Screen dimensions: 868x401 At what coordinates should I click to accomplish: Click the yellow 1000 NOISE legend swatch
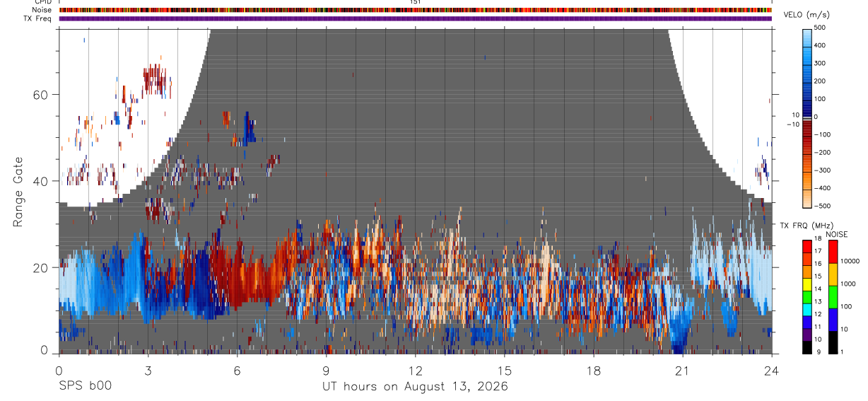coord(832,274)
